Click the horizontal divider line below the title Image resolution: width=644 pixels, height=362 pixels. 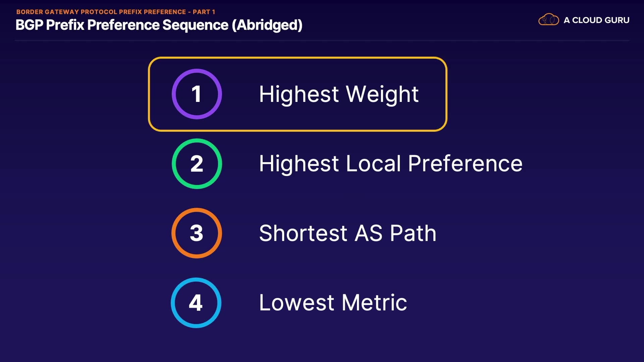[x=322, y=41]
